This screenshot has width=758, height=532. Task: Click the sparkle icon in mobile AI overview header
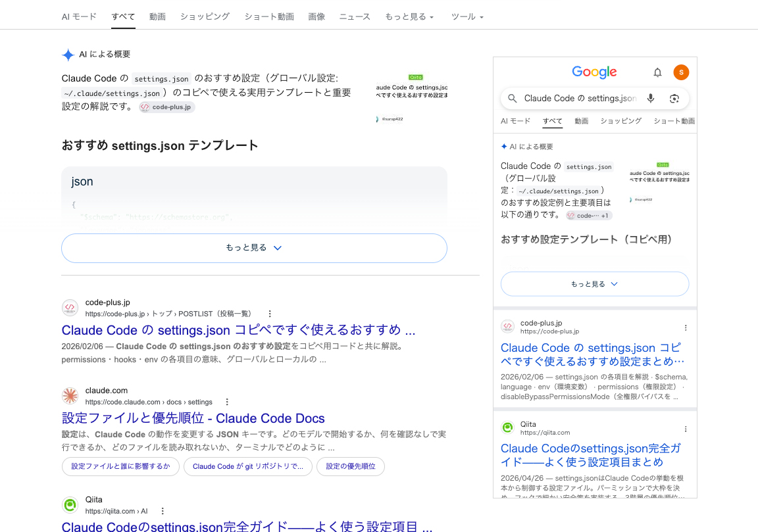pyautogui.click(x=504, y=147)
